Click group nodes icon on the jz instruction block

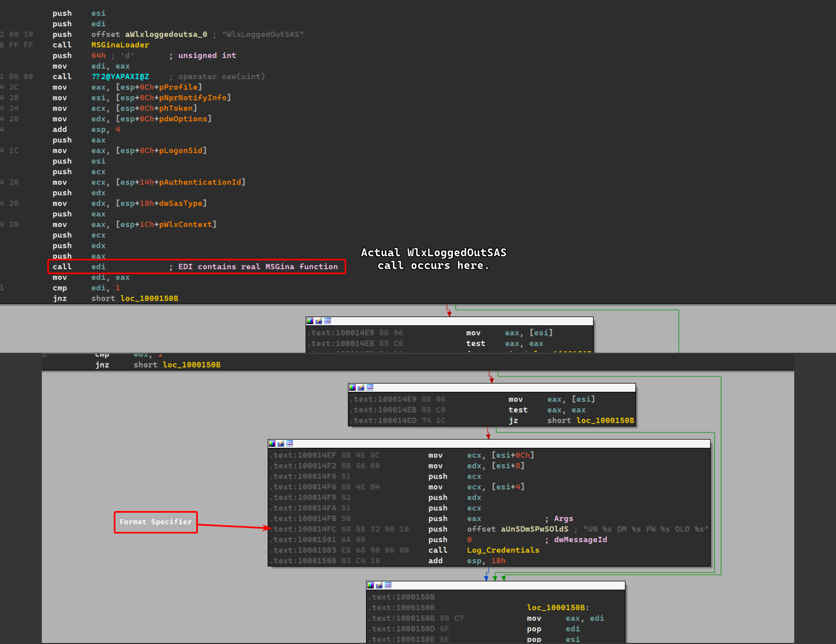point(370,387)
